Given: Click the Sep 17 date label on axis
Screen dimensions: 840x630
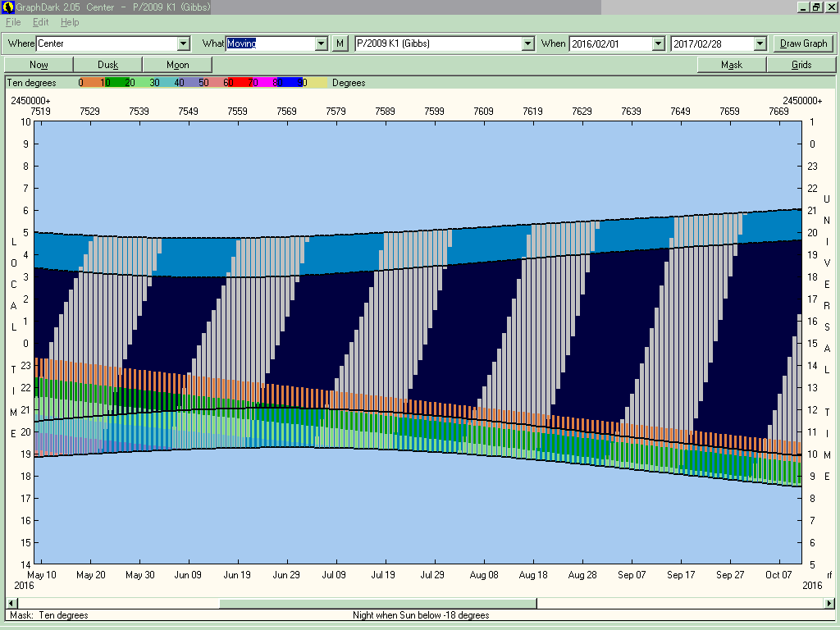Looking at the screenshot, I should click(681, 575).
